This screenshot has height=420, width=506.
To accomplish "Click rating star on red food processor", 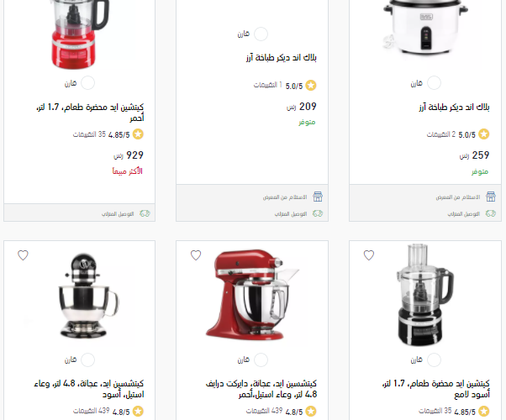I will click(x=138, y=134).
